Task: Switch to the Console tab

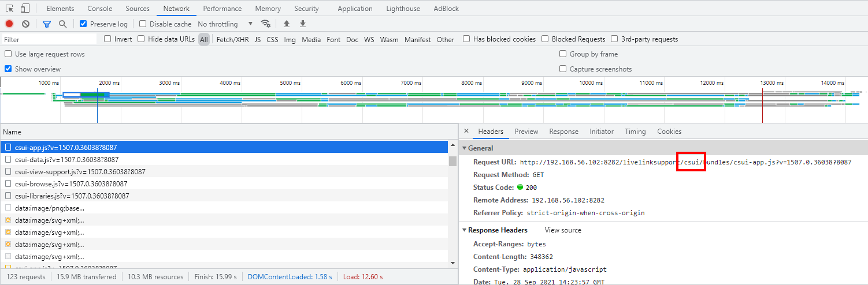Action: (x=100, y=9)
